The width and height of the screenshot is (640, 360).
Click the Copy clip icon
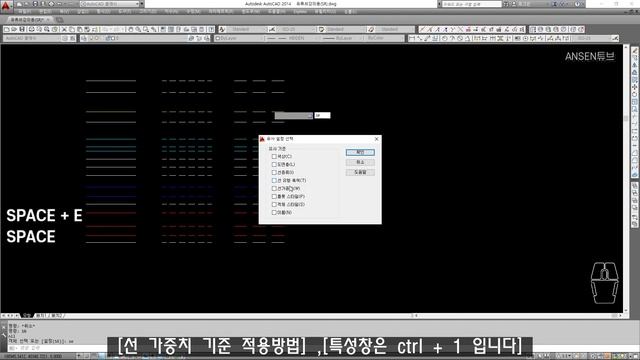tap(72, 29)
